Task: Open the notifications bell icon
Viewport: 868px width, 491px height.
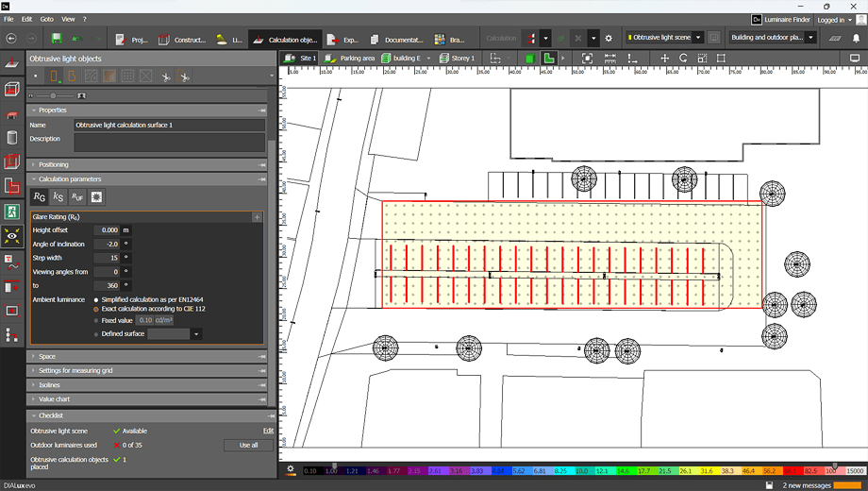Action: click(857, 39)
